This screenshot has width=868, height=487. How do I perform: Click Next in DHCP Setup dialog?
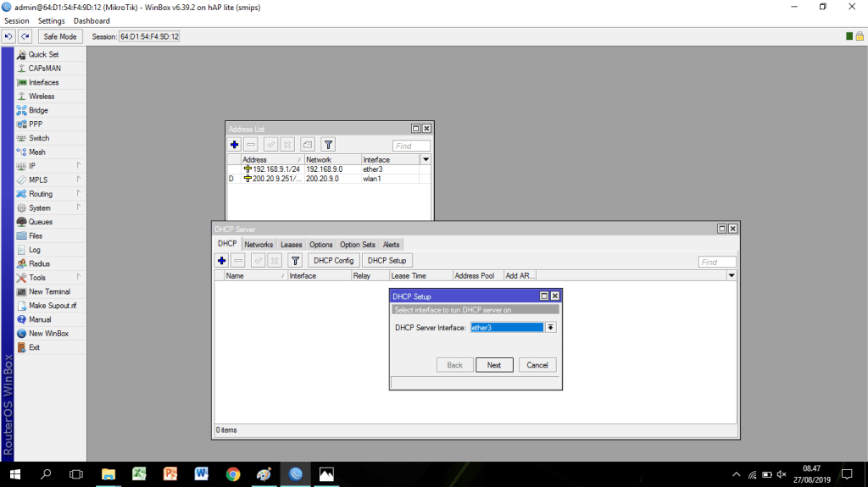tap(494, 365)
